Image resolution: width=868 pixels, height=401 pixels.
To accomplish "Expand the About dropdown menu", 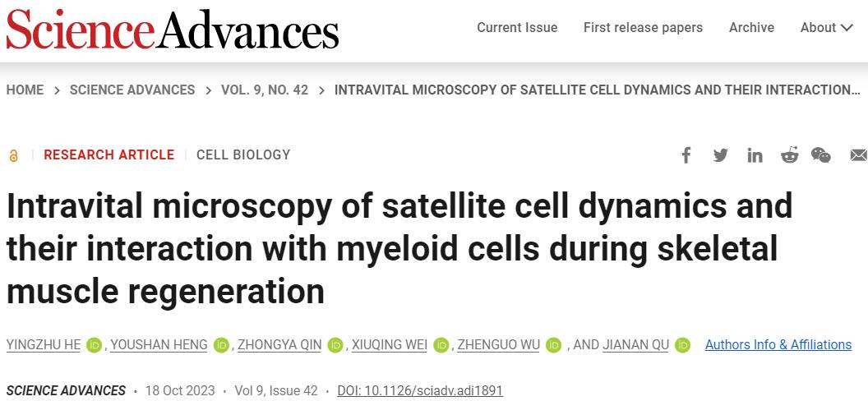I will [827, 28].
